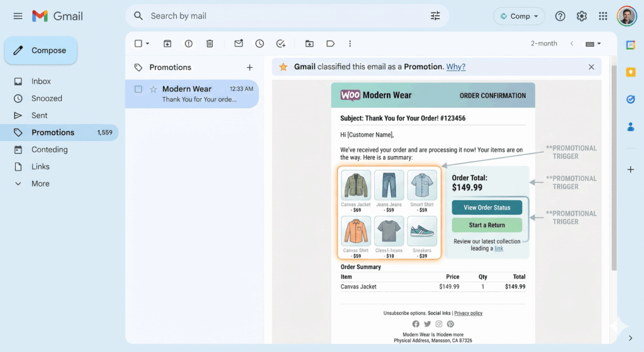Select Promotions in sidebar
644x352 pixels.
point(60,132)
